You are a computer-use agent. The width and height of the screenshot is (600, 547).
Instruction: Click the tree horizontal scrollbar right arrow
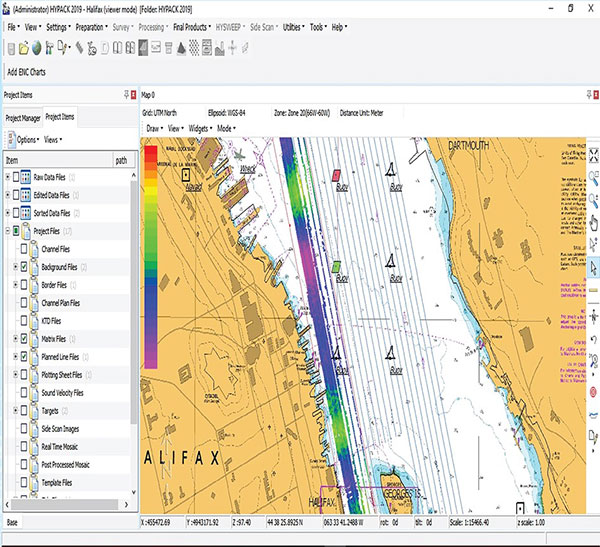pos(126,505)
